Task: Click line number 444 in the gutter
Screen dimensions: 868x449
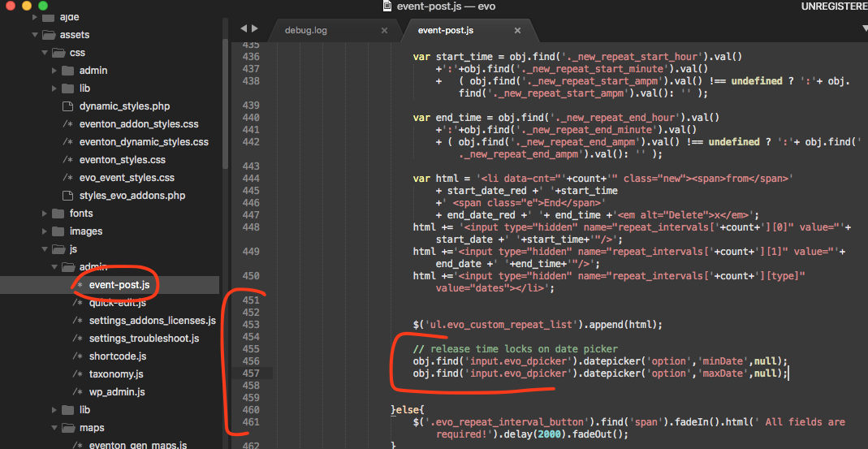Action: (252, 179)
